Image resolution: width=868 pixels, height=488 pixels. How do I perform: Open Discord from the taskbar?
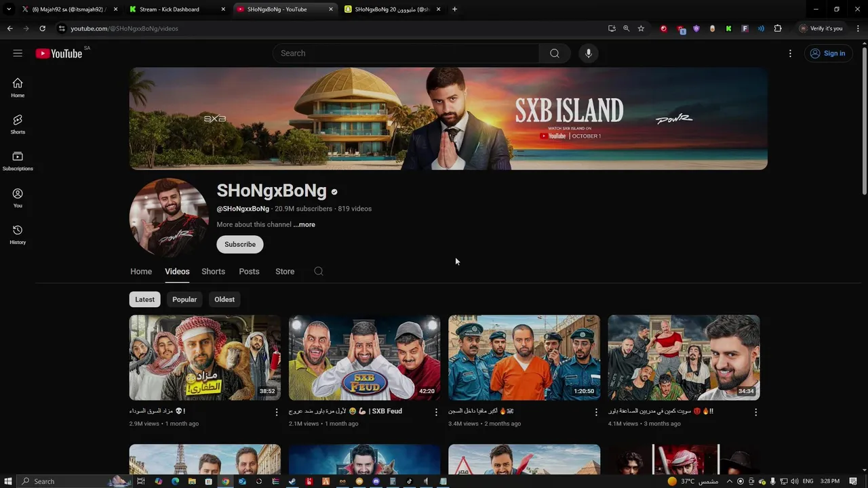click(376, 481)
